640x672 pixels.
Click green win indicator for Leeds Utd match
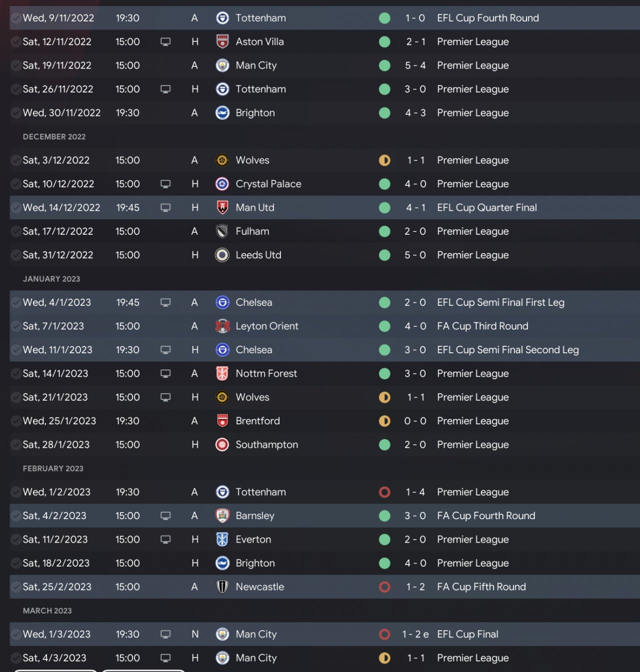384,255
